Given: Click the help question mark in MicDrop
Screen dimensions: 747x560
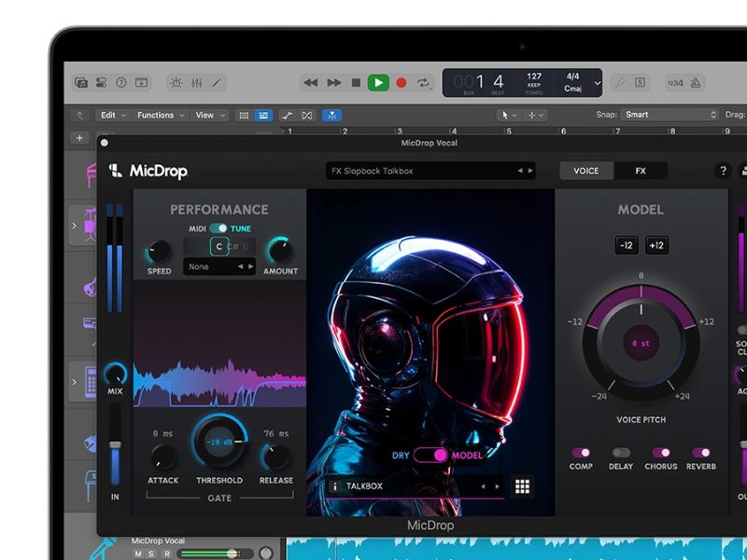Looking at the screenshot, I should pos(722,172).
